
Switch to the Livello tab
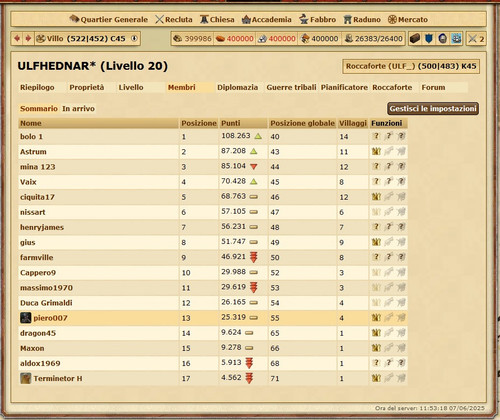click(131, 87)
